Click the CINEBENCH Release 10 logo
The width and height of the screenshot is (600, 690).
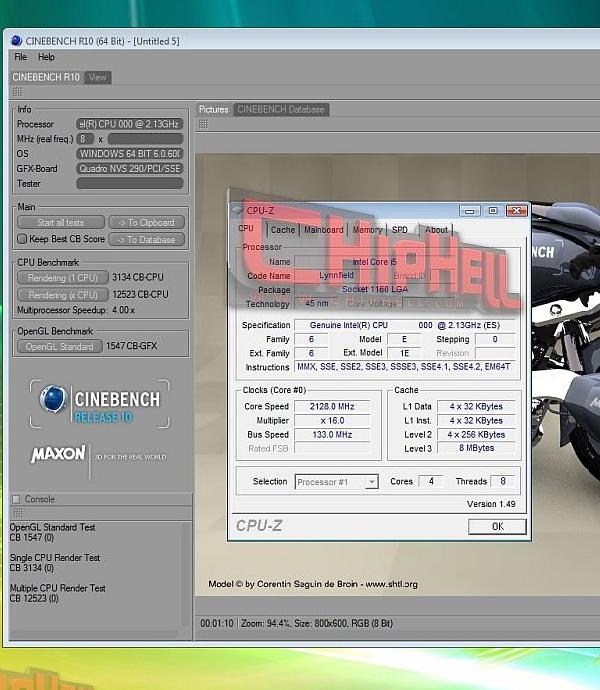(99, 404)
